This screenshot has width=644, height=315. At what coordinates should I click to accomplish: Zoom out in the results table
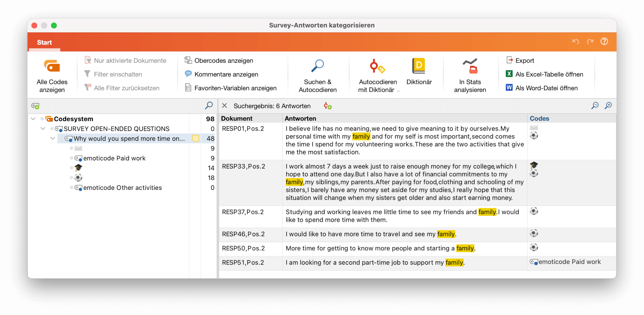(595, 105)
